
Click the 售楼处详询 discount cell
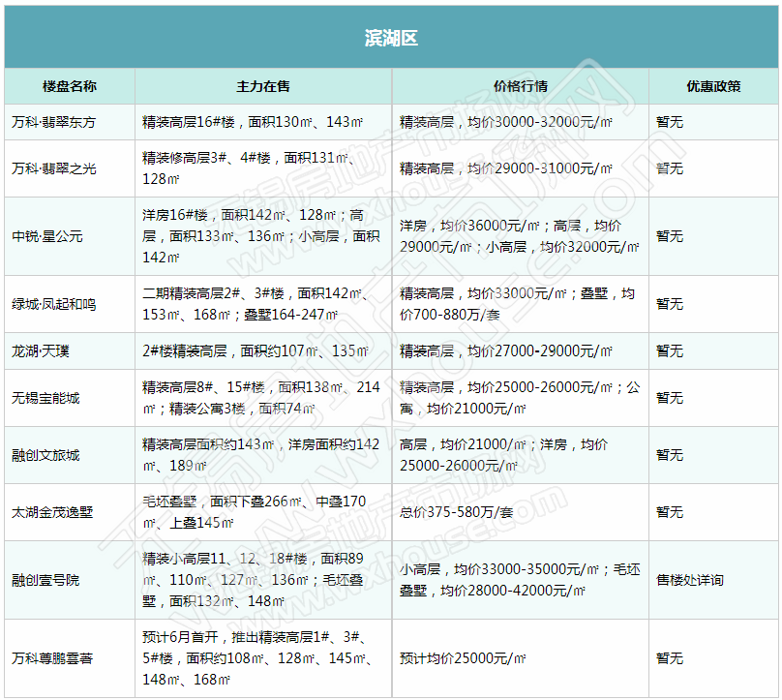pyautogui.click(x=689, y=580)
